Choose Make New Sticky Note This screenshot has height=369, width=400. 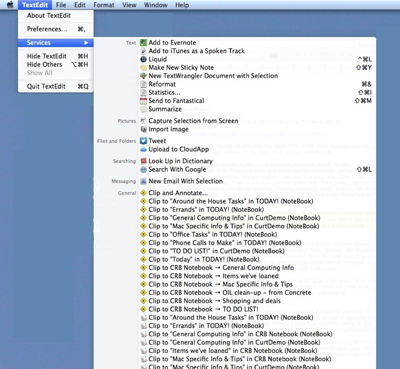tap(257, 67)
